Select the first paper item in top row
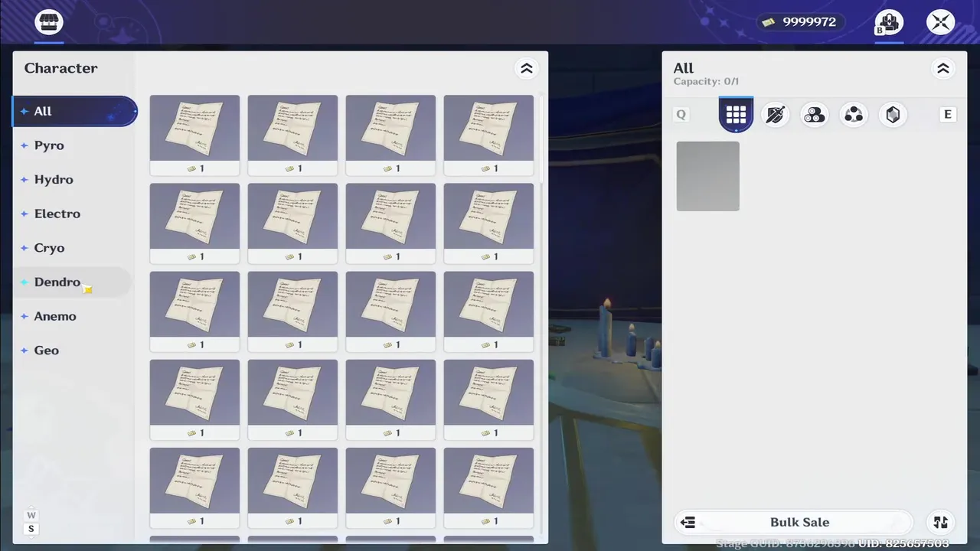 pyautogui.click(x=194, y=135)
